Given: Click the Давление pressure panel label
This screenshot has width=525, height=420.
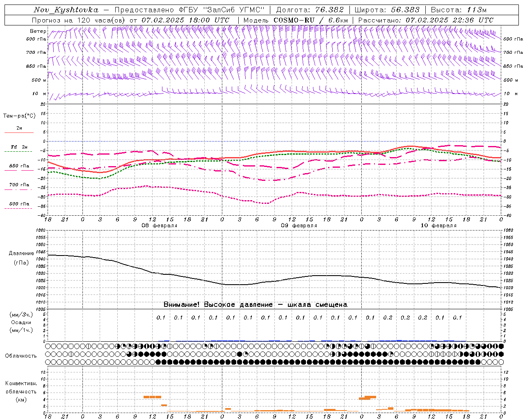Looking at the screenshot, I should click(21, 253).
